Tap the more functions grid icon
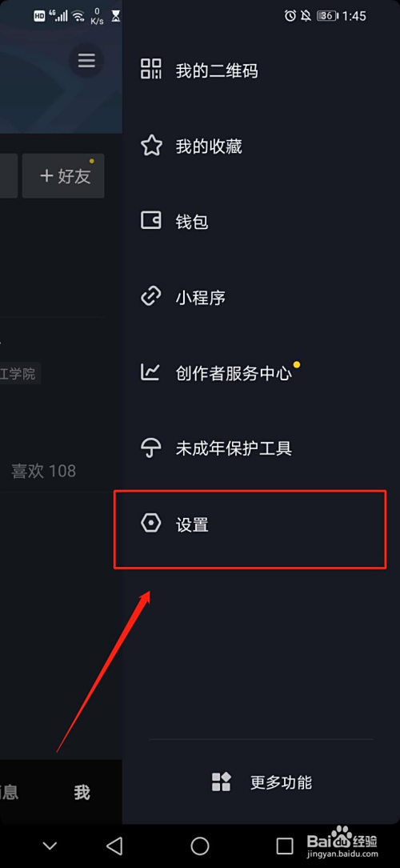The height and width of the screenshot is (868, 400). tap(222, 782)
